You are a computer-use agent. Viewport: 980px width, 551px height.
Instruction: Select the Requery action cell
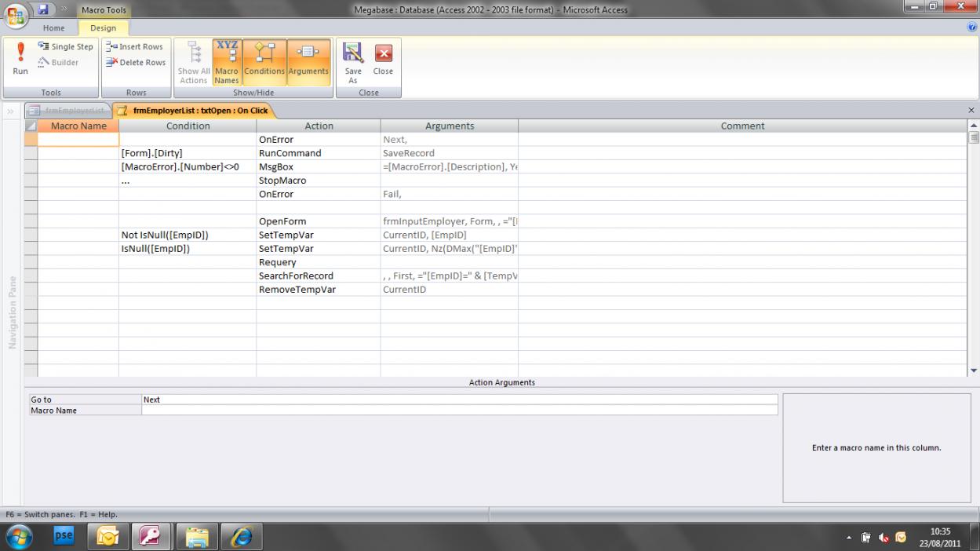(319, 262)
